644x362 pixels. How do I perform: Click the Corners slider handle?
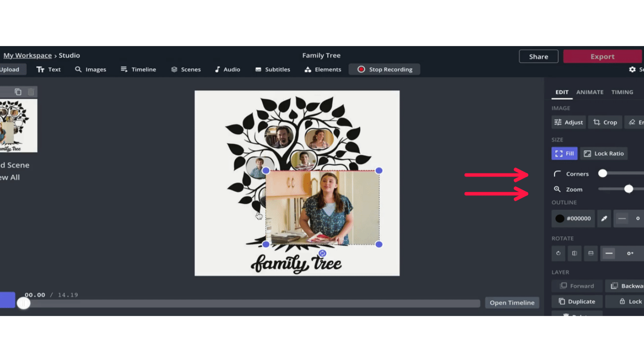click(x=602, y=173)
